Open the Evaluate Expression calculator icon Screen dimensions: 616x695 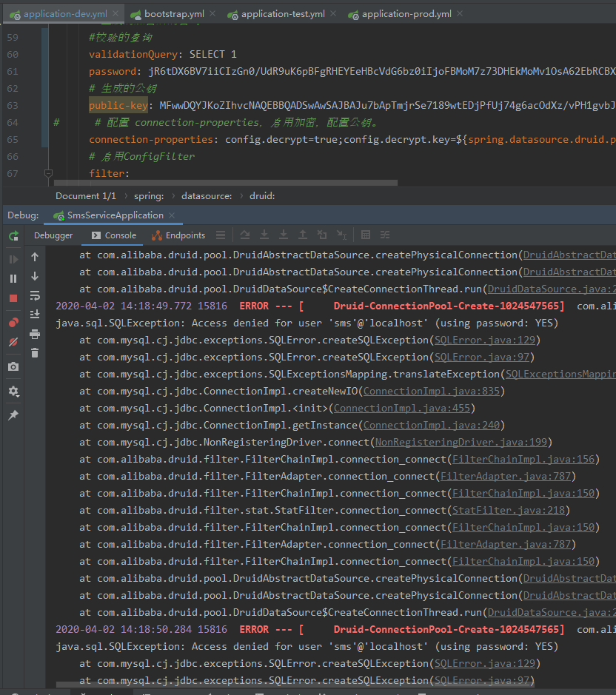tap(366, 235)
